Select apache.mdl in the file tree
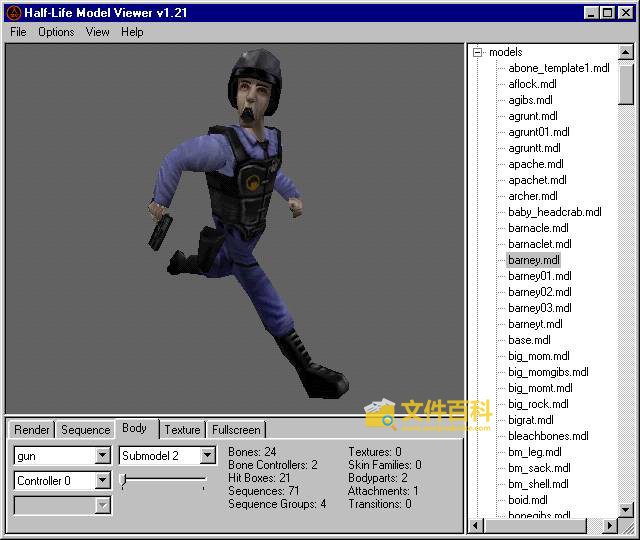640x540 pixels. coord(536,164)
